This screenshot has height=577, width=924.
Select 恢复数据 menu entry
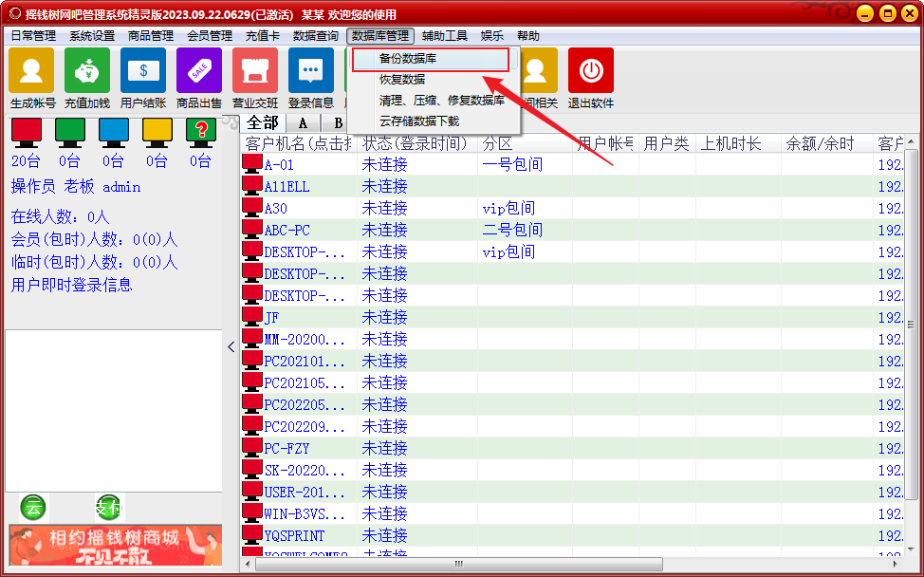tap(402, 80)
